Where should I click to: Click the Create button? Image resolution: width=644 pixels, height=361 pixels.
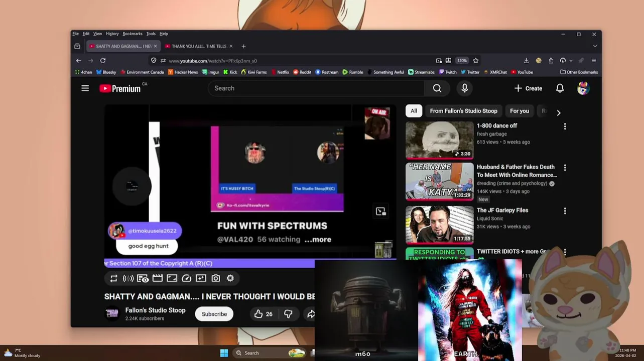point(528,88)
